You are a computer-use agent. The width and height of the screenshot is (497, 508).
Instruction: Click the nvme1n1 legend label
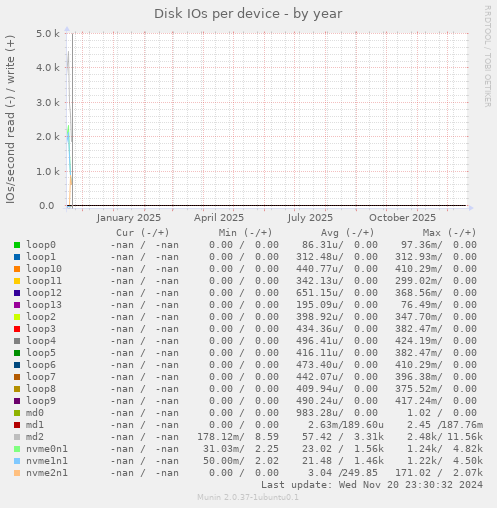pos(47,461)
